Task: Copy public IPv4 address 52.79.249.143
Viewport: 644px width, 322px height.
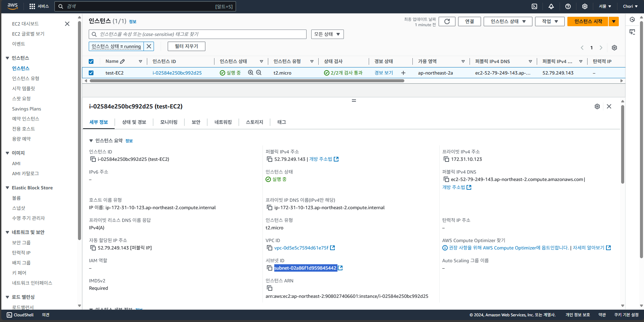Action: 270,159
